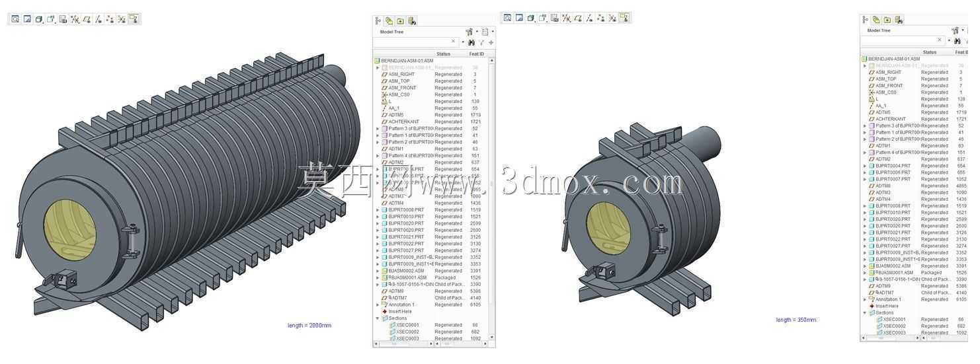Click Refit icon in 350mm view toolbar
This screenshot has width=980, height=364.
click(507, 18)
